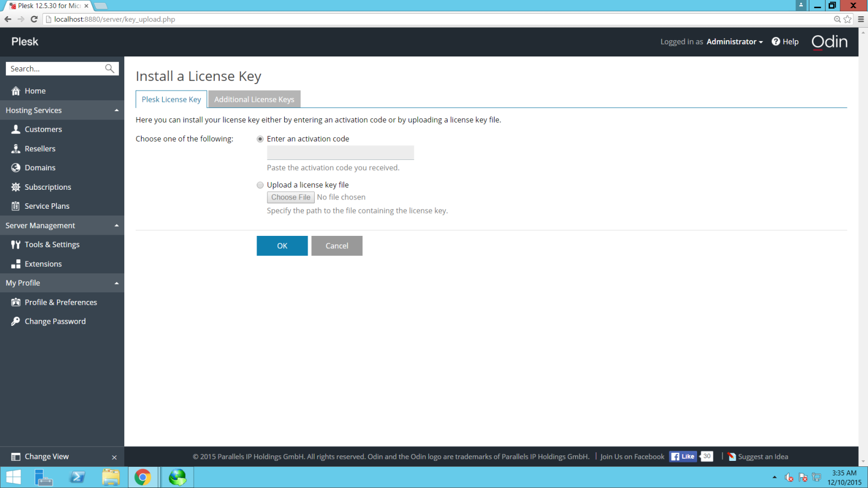Viewport: 868px width, 488px height.
Task: Collapse the Server Management section
Action: (x=116, y=226)
